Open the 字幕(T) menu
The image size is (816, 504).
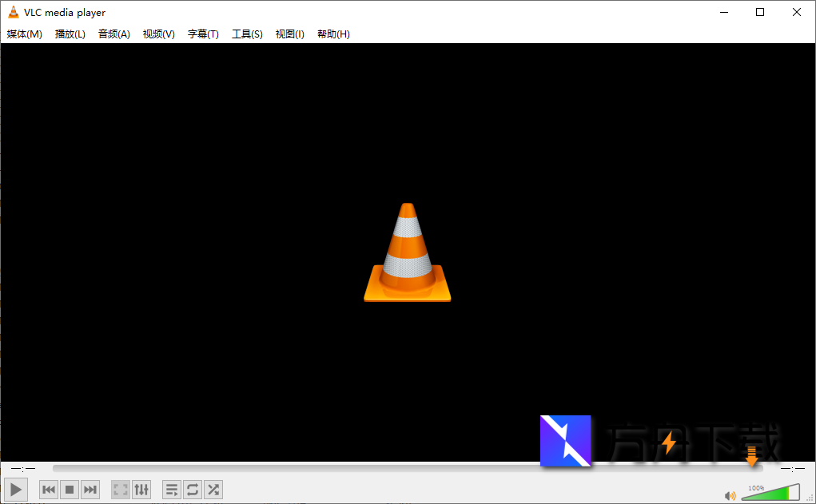[202, 34]
